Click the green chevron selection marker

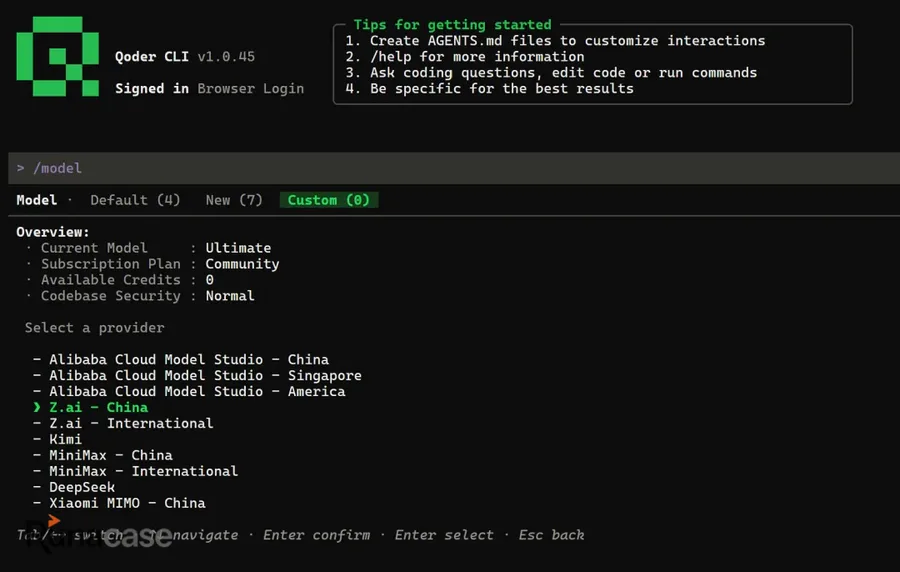[37, 407]
